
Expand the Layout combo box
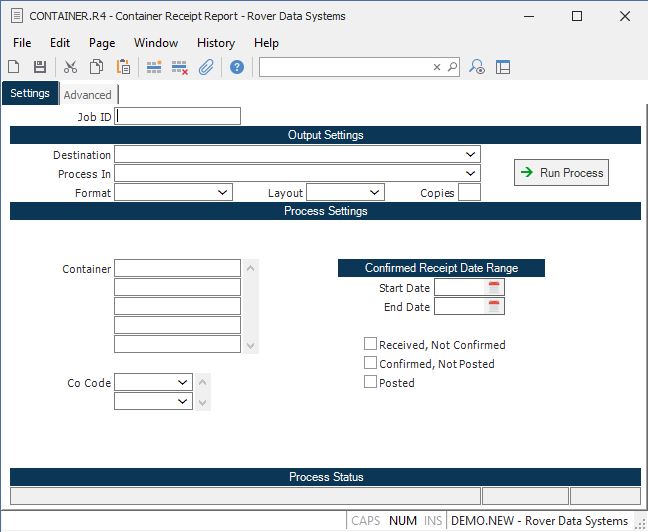click(374, 192)
